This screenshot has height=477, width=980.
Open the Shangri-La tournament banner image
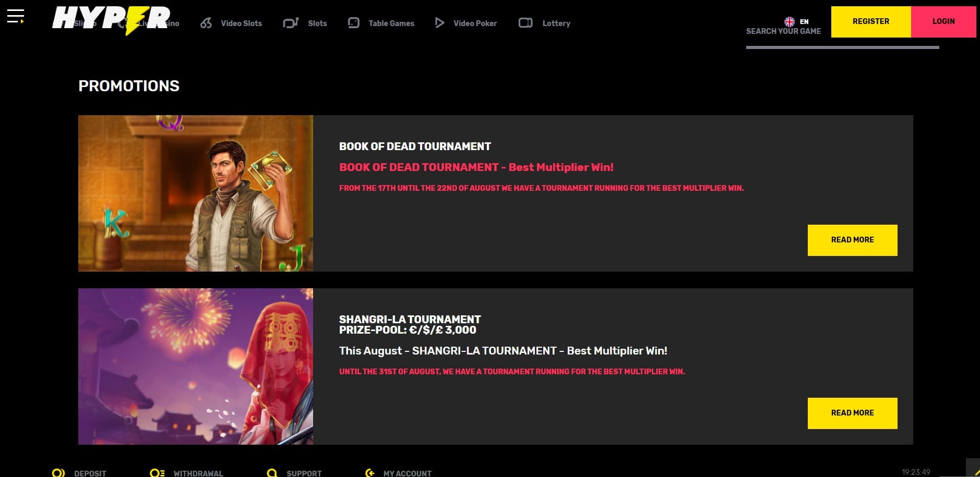196,366
